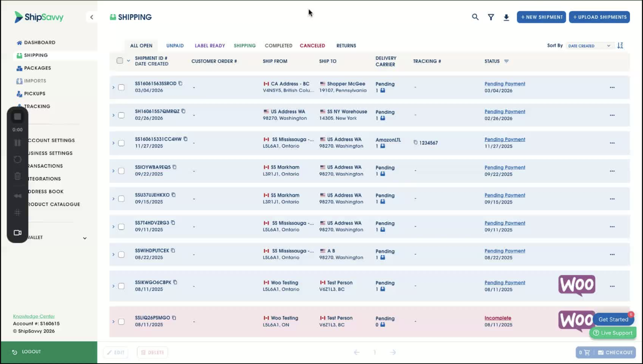Stop the screen recording
This screenshot has width=643, height=364.
point(18,117)
